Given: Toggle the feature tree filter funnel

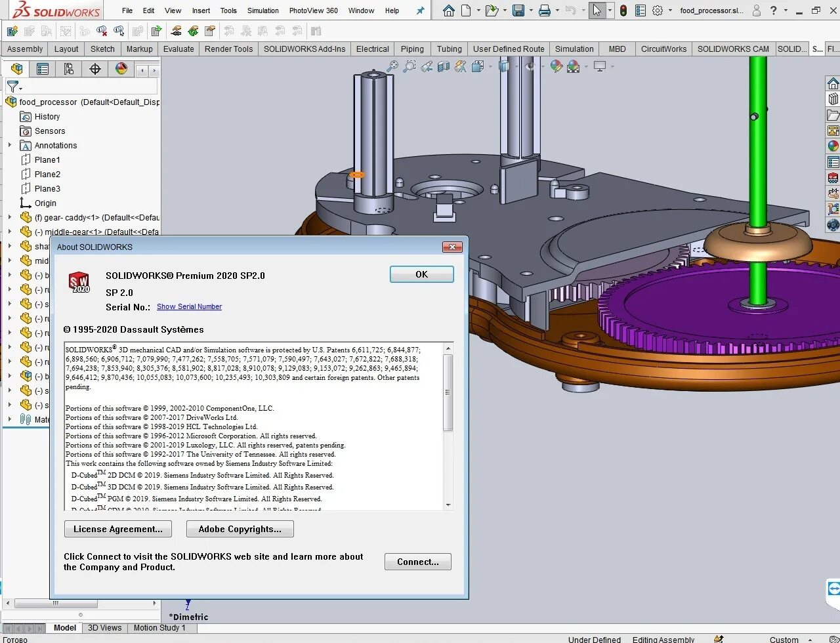Looking at the screenshot, I should coord(12,87).
